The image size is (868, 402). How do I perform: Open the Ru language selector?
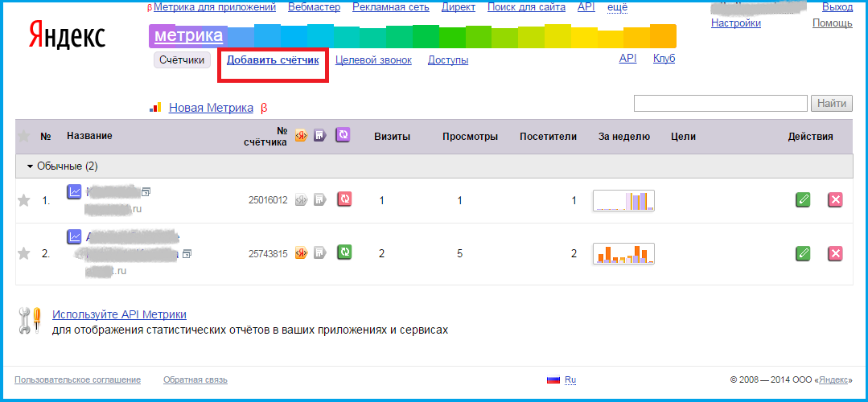point(570,379)
